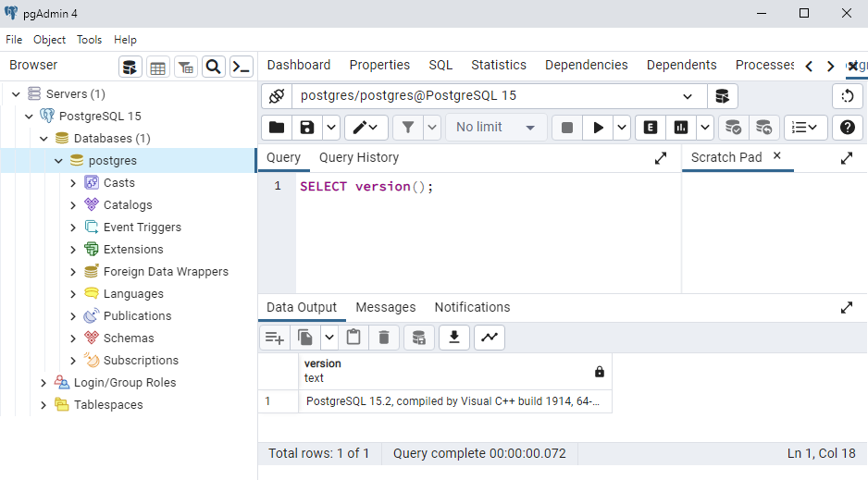Open the Graph Visualiser icon

coord(489,338)
